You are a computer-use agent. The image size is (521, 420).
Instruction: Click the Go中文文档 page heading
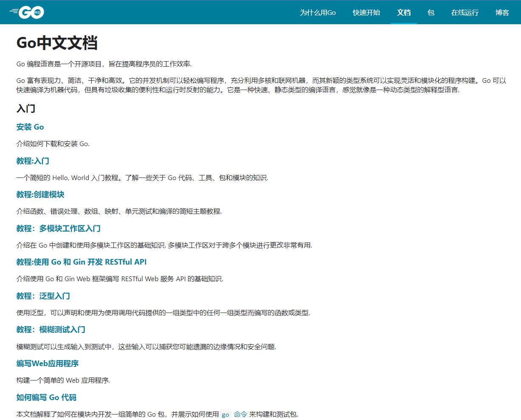click(57, 43)
